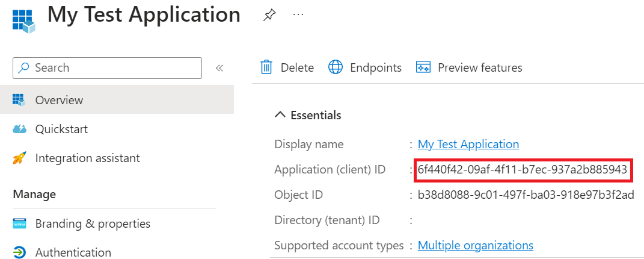This screenshot has width=644, height=259.
Task: Open the Integration assistant page
Action: coord(87,158)
